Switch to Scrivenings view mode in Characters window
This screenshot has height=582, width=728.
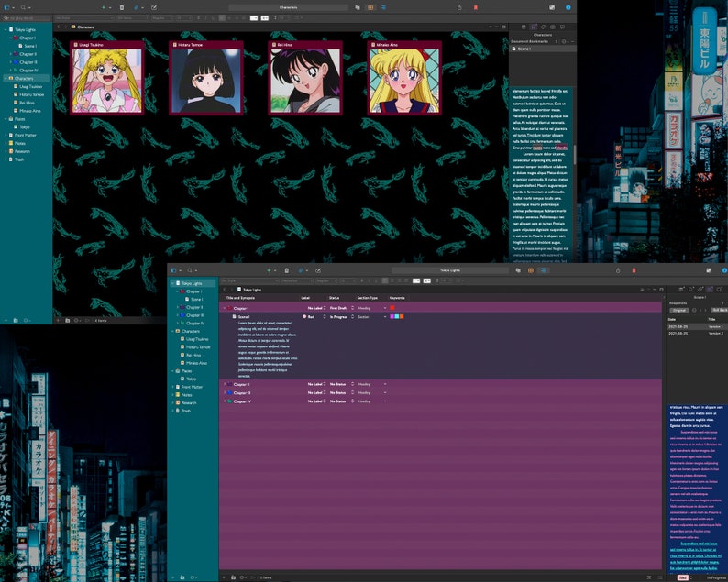pos(358,7)
